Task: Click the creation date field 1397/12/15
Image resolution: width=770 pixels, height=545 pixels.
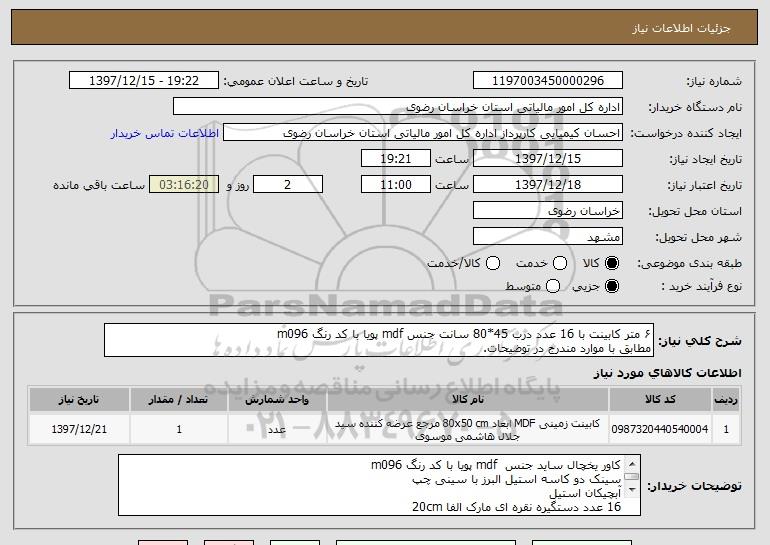Action: point(548,159)
